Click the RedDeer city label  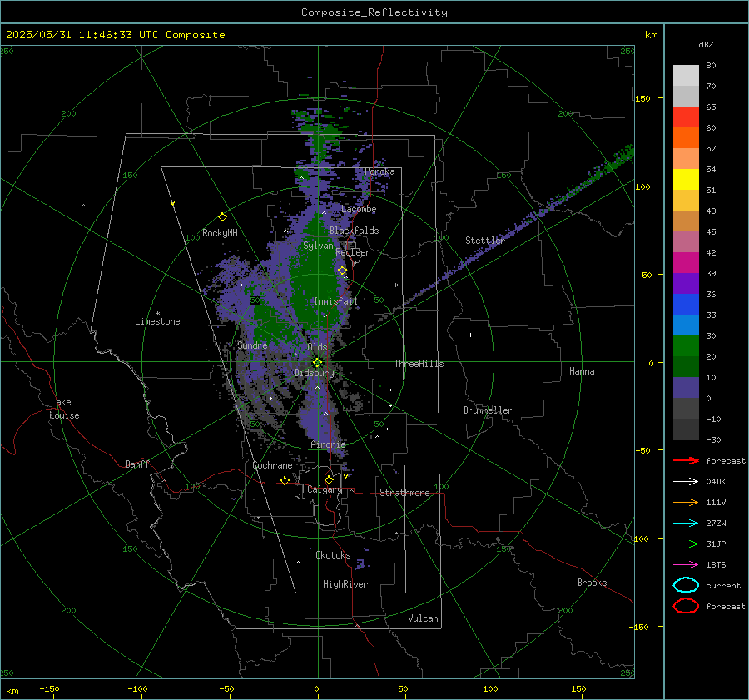click(x=353, y=252)
